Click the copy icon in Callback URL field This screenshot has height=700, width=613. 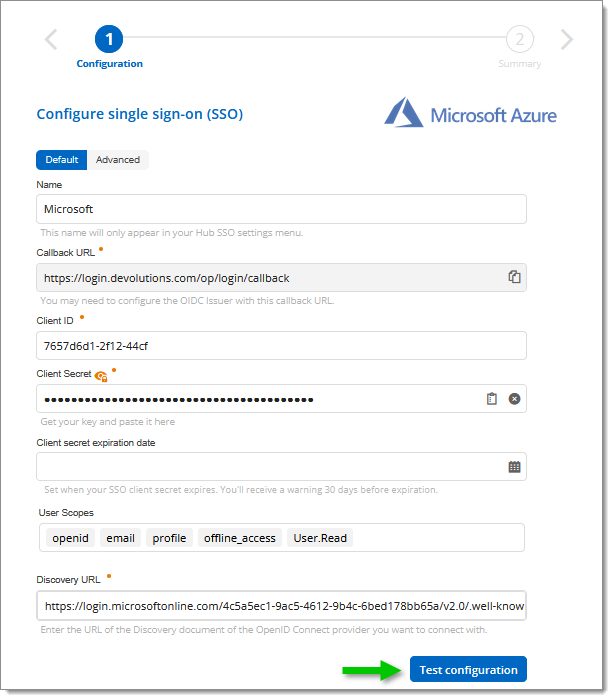(514, 277)
